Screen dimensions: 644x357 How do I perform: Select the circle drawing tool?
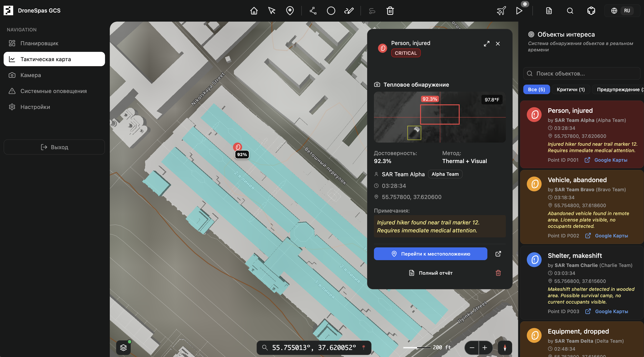click(331, 11)
